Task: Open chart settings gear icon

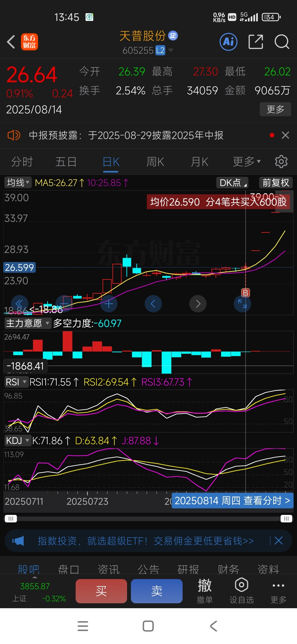Action: point(281,162)
